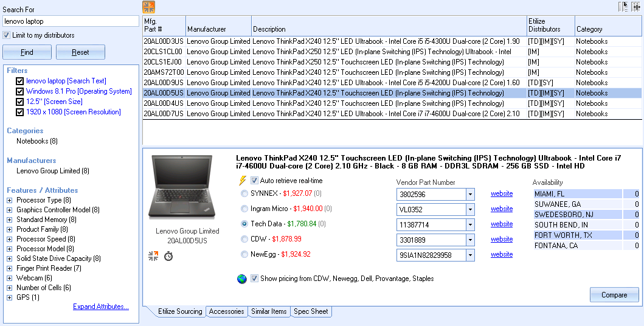Toggle Auto retrieve real-time checkbox
644x326 pixels.
click(x=255, y=181)
